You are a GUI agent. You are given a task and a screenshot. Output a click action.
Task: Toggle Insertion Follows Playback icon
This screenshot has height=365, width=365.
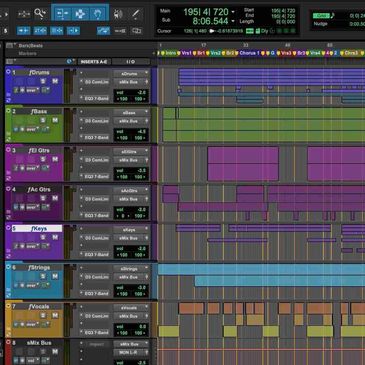73,31
